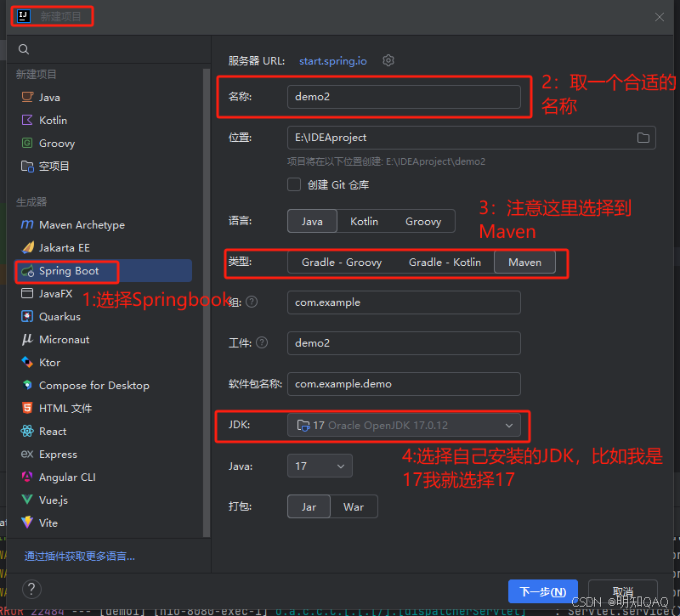Click the 组 field com.example

(x=404, y=302)
